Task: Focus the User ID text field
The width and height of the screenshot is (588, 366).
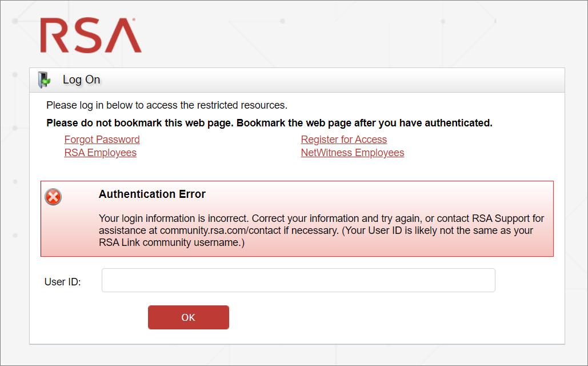Action: coord(298,280)
